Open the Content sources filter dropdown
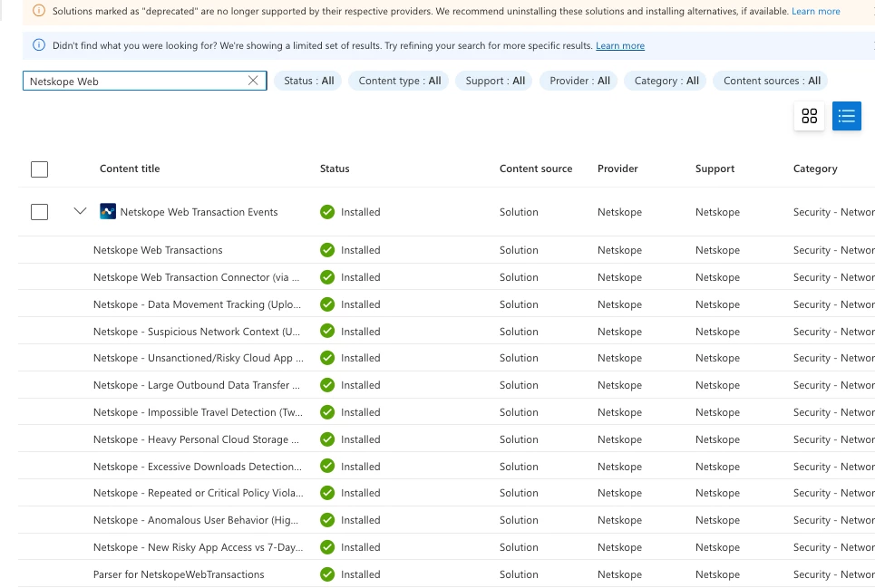The image size is (875, 588). (x=772, y=81)
